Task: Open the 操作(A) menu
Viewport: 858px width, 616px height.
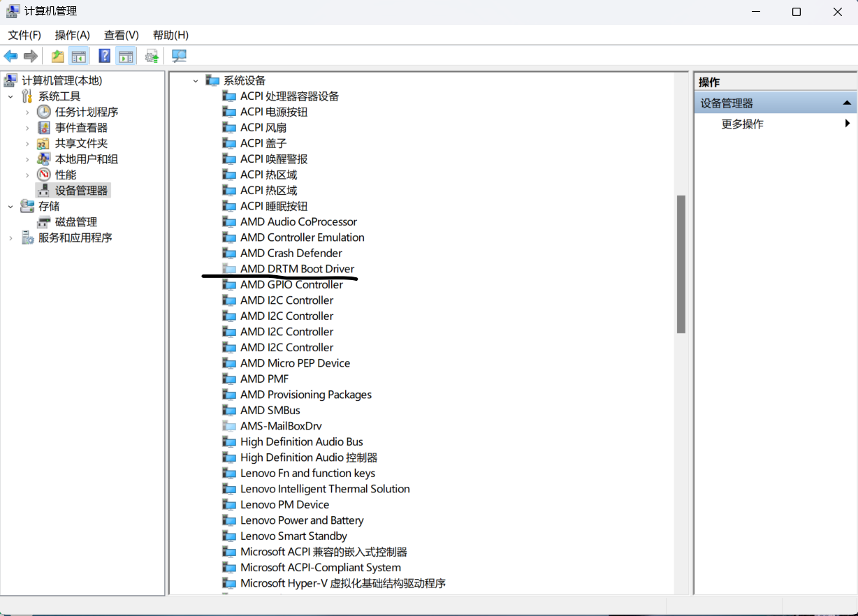Action: coord(72,35)
